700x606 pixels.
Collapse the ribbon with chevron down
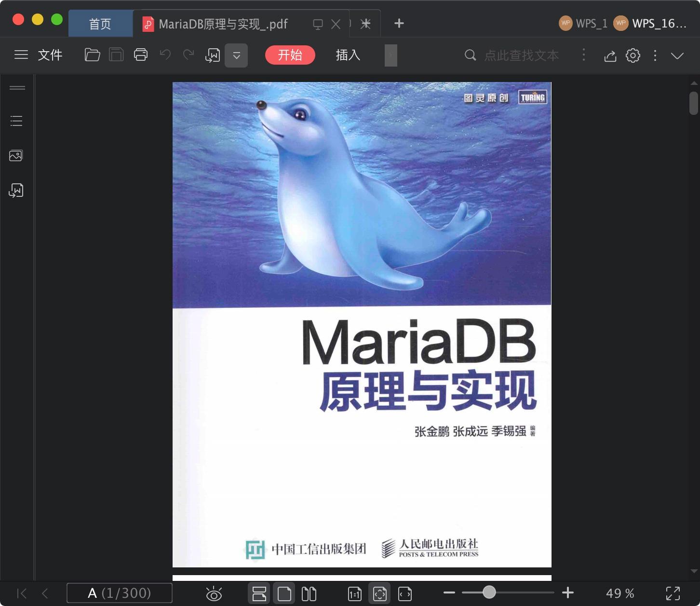coord(677,56)
